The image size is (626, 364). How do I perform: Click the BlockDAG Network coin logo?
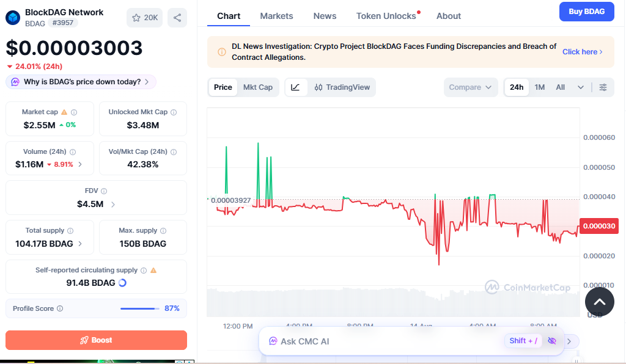tap(13, 18)
